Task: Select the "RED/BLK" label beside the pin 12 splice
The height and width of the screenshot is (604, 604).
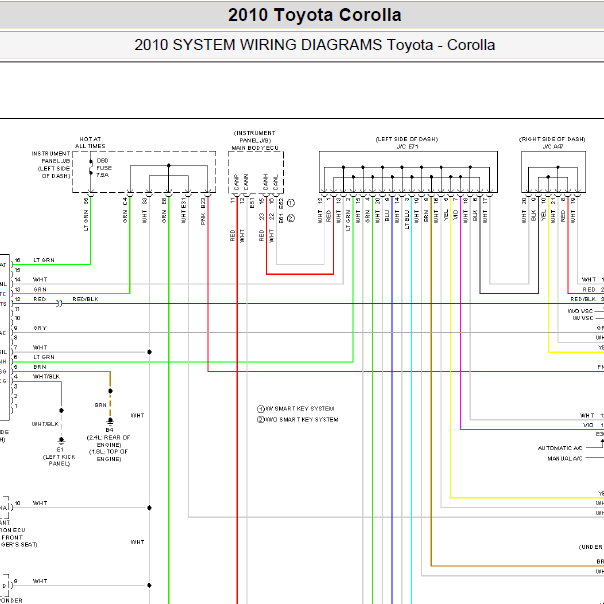Action: pos(85,299)
